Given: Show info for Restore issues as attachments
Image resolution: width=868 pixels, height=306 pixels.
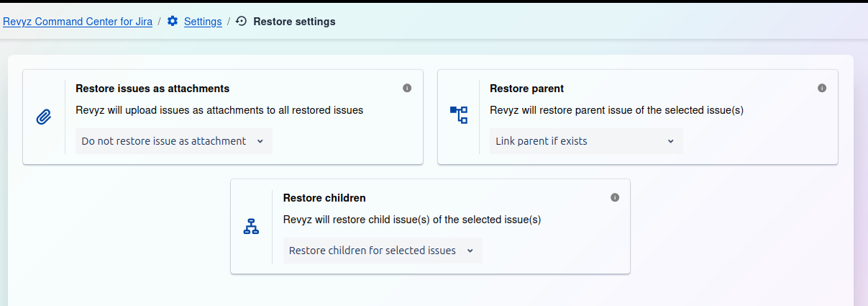Looking at the screenshot, I should (407, 88).
